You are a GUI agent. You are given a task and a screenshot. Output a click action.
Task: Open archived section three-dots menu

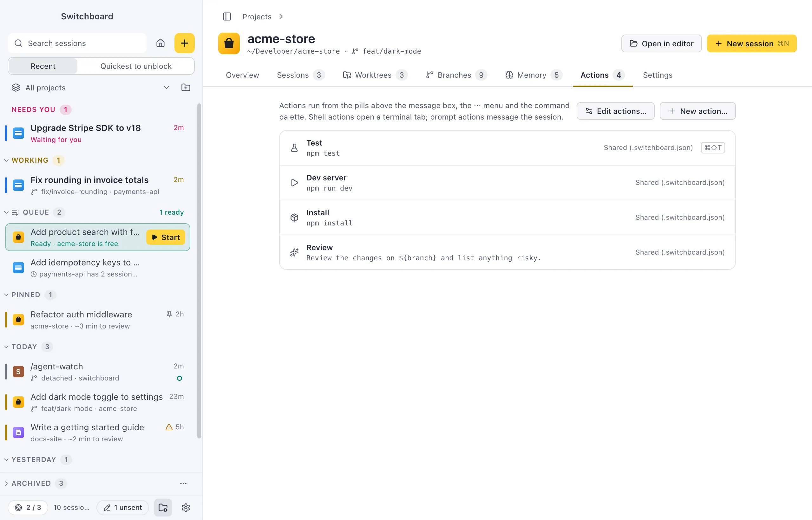pos(183,484)
